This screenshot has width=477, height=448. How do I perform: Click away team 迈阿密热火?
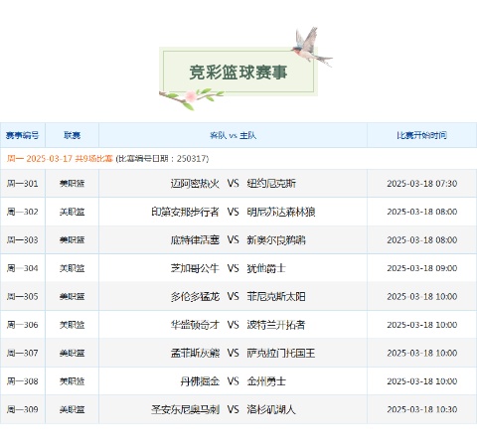(x=195, y=184)
